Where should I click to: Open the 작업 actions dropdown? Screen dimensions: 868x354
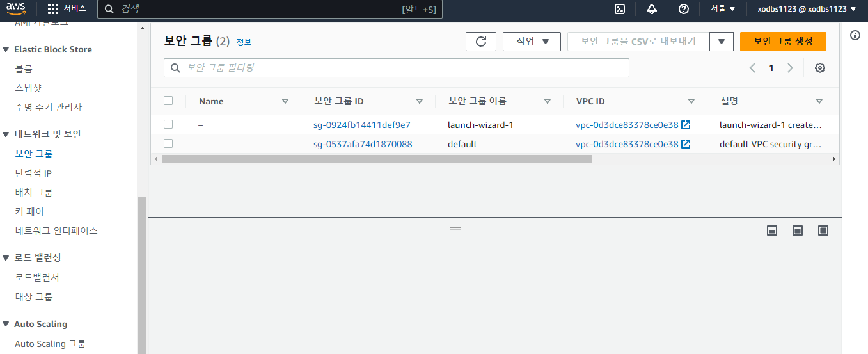(x=532, y=42)
